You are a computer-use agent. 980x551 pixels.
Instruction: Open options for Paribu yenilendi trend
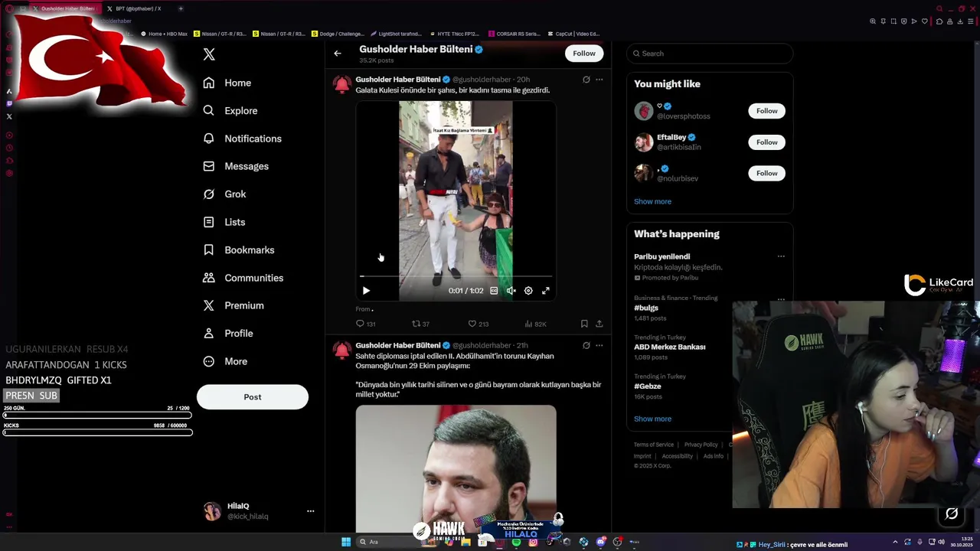(781, 256)
